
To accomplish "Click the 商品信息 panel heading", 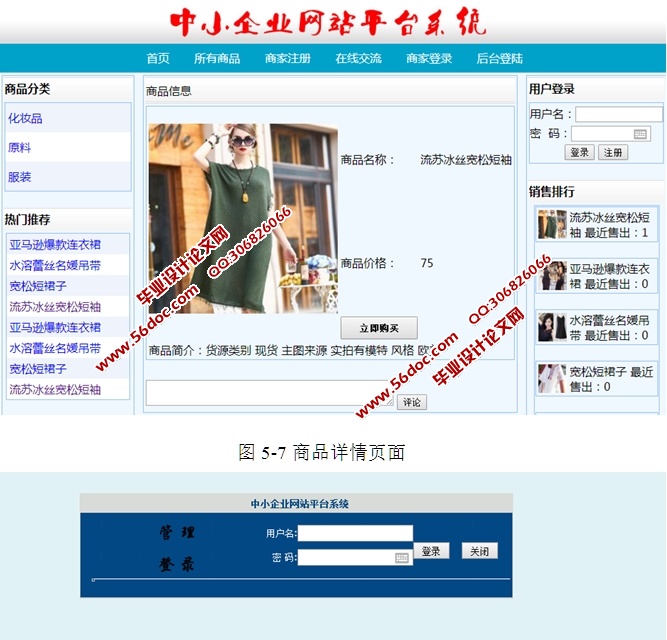I will [168, 91].
